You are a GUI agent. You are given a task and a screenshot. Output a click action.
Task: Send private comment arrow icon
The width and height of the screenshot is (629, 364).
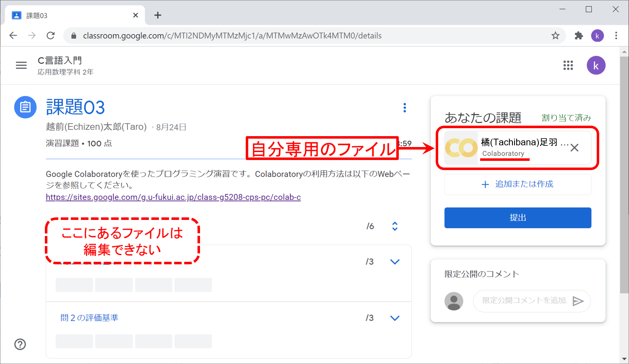(578, 301)
